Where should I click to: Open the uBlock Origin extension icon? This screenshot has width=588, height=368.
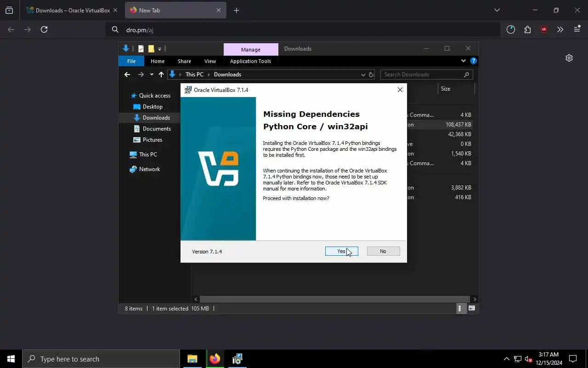tap(544, 29)
